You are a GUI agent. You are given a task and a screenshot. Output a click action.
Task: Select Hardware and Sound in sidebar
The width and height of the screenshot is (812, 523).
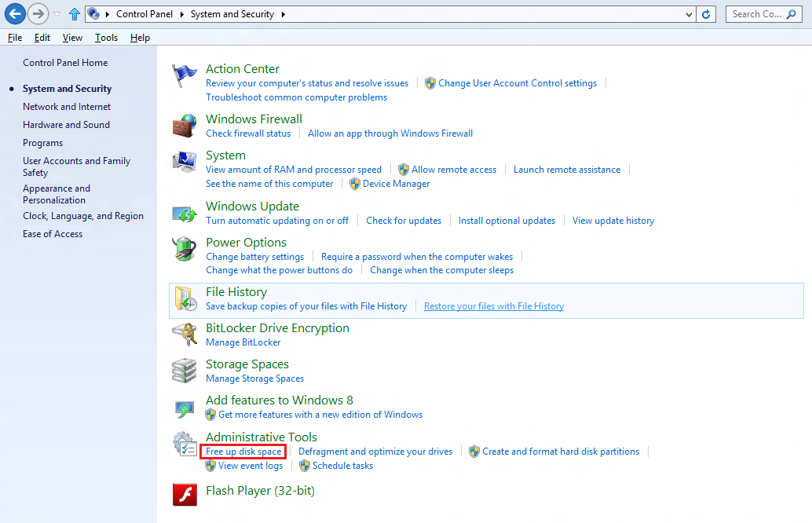[66, 125]
